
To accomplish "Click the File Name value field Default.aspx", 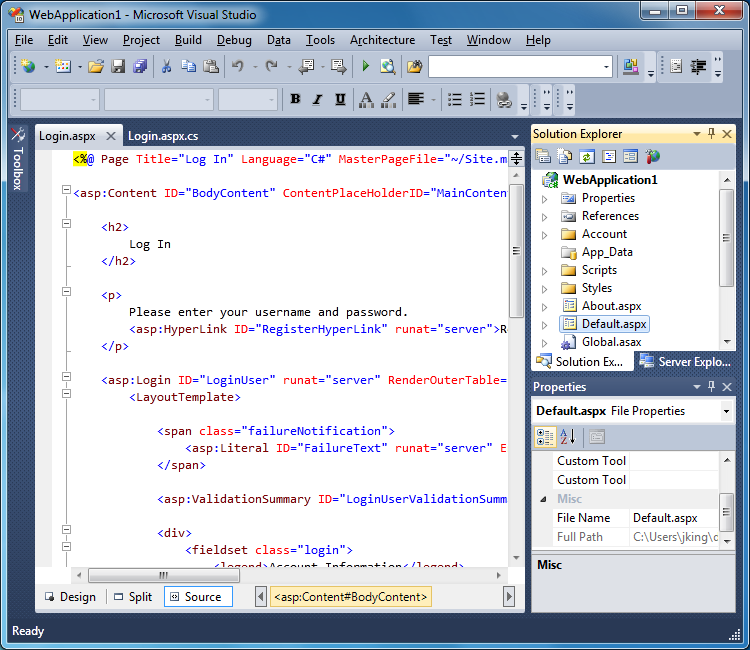I will tap(674, 518).
